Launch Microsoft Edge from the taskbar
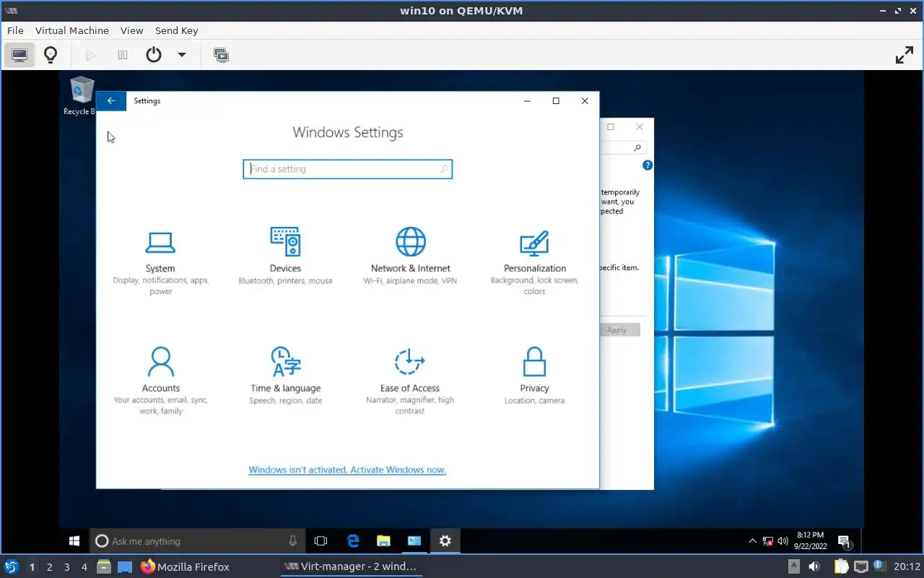Image resolution: width=924 pixels, height=578 pixels. [x=353, y=540]
